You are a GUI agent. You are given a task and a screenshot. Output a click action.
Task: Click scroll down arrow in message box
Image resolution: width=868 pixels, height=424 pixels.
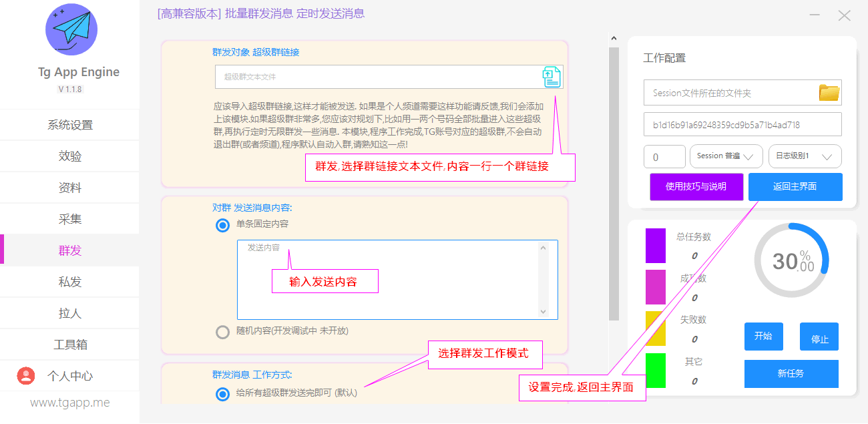click(543, 312)
